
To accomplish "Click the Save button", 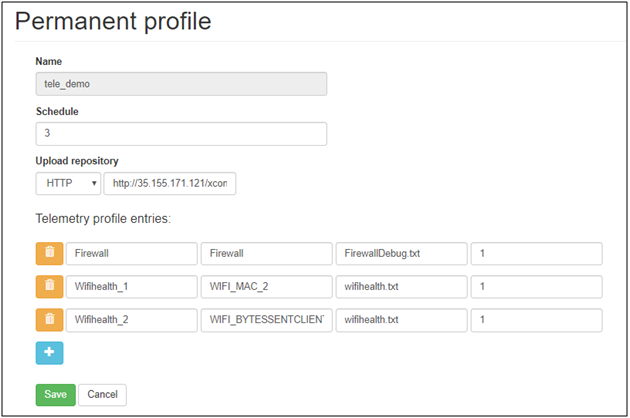I will point(55,394).
